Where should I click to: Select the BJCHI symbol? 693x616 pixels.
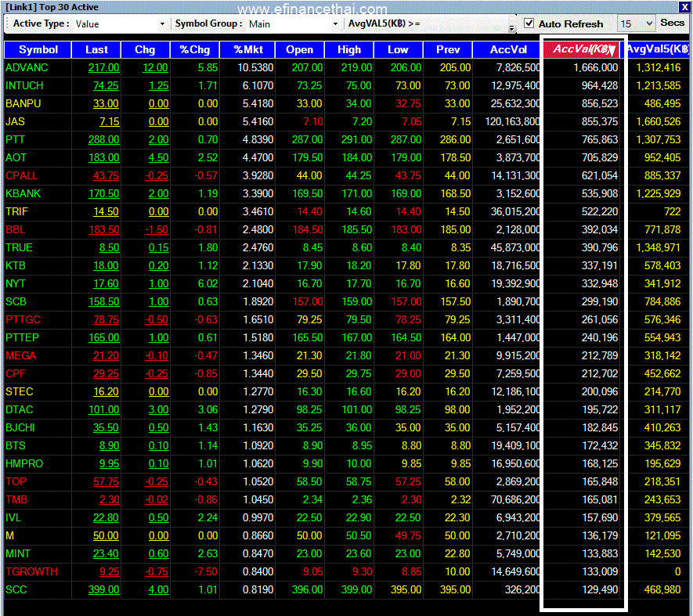(x=20, y=427)
